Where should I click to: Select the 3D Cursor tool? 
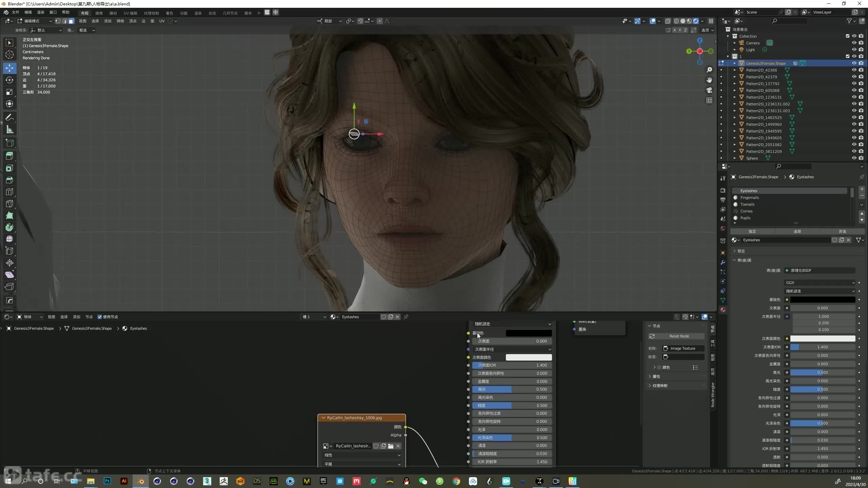coord(9,55)
